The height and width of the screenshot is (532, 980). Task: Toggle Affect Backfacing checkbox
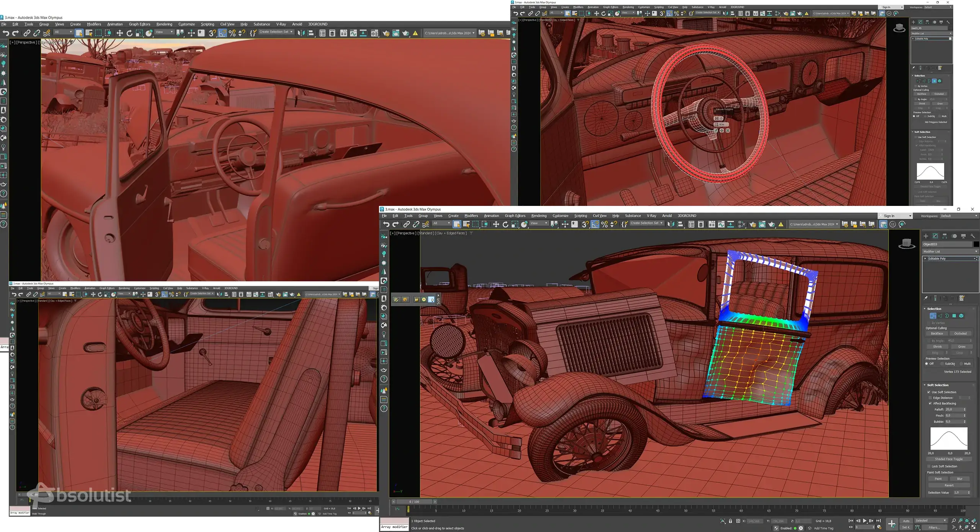[930, 403]
